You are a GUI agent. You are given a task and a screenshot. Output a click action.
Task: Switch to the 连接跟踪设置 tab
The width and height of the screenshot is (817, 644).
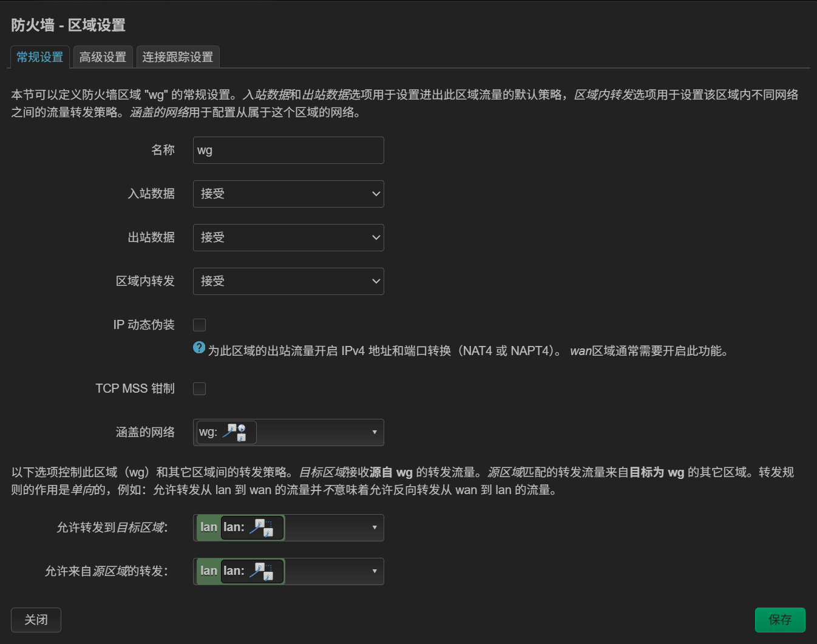(x=177, y=56)
